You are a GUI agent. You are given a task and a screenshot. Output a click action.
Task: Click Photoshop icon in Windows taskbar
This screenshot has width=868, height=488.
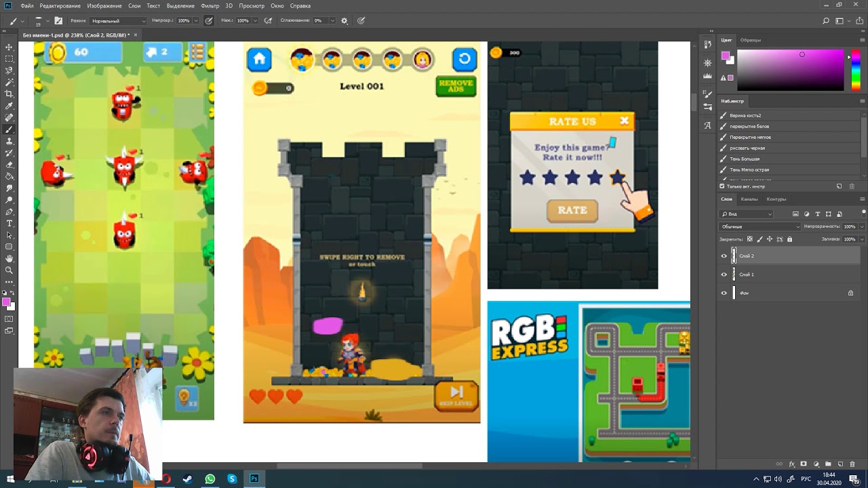[254, 479]
